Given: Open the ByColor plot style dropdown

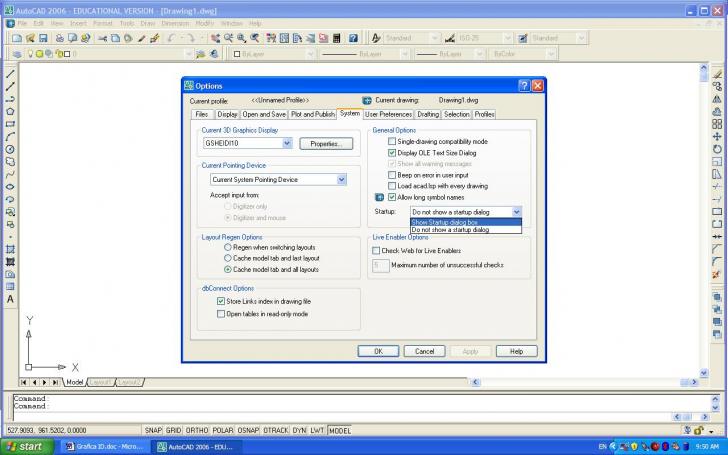Looking at the screenshot, I should pyautogui.click(x=551, y=54).
